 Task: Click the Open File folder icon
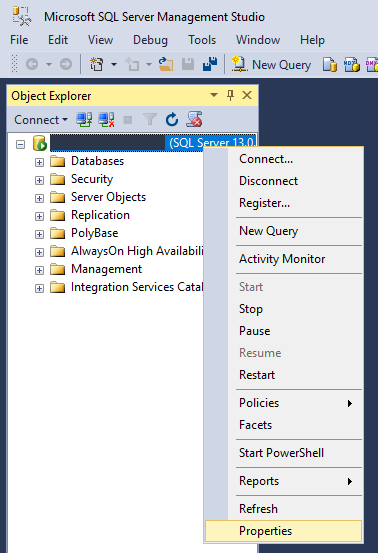pyautogui.click(x=165, y=65)
